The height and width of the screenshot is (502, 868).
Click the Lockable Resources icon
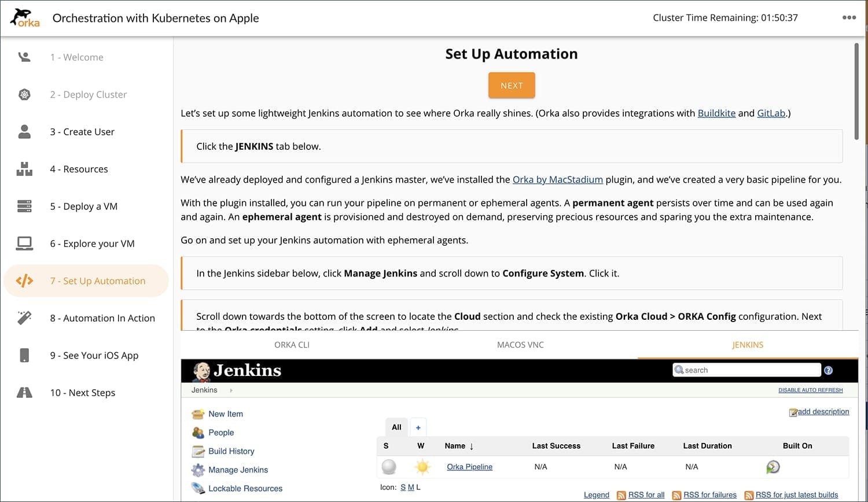(198, 488)
